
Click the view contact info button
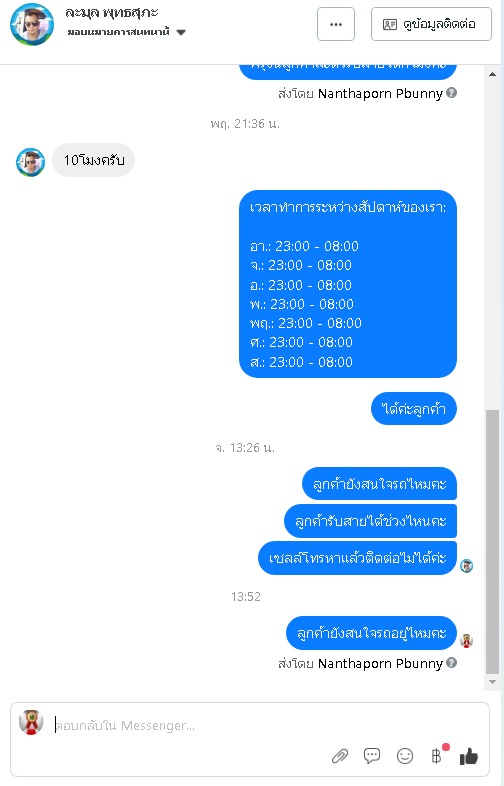click(x=431, y=24)
